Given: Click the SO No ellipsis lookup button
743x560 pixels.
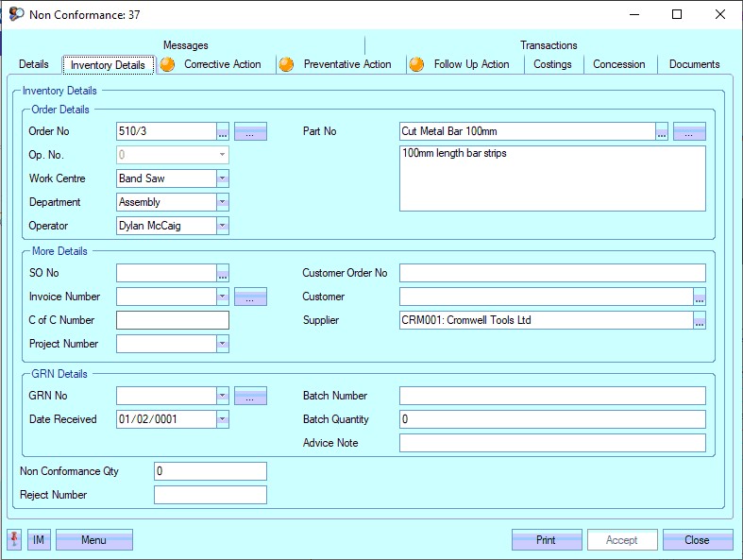Looking at the screenshot, I should coord(223,274).
